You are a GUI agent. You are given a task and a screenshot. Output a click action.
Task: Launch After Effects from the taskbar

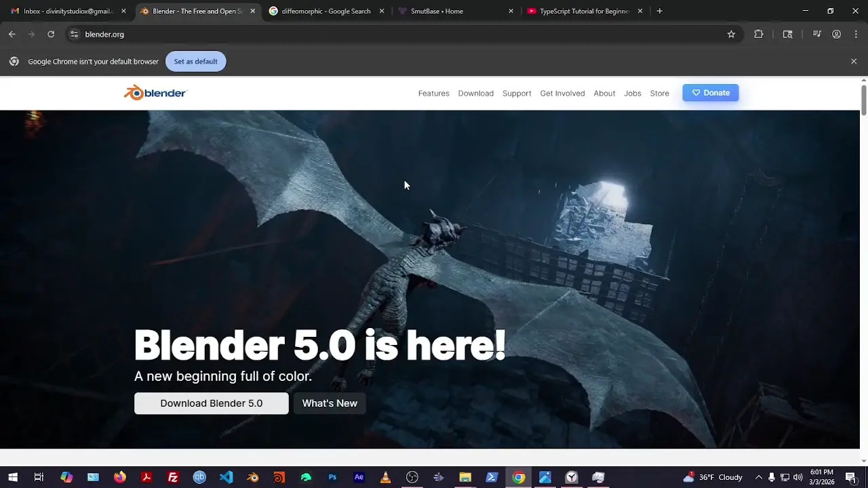coord(359,477)
